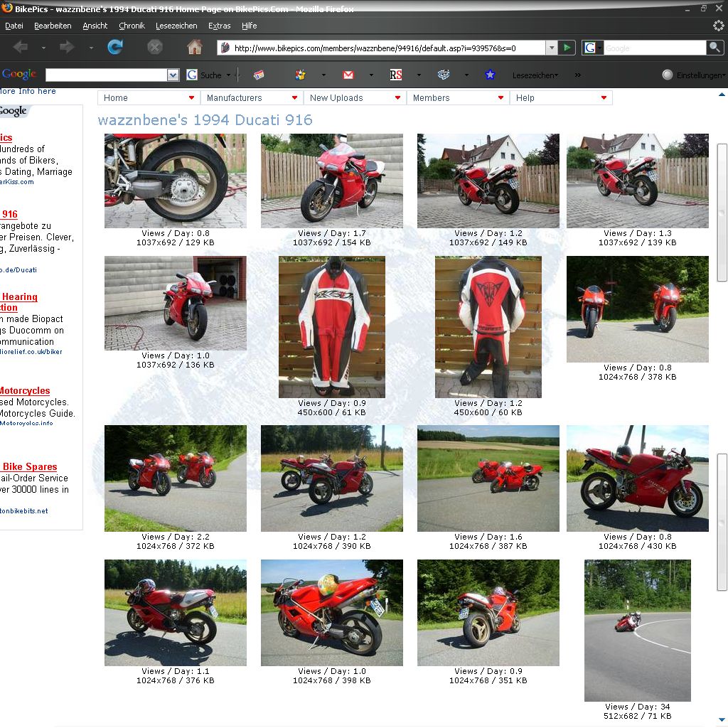Click the Firefox logo in the title bar
Viewport: 728px width, 728px height.
(7, 8)
